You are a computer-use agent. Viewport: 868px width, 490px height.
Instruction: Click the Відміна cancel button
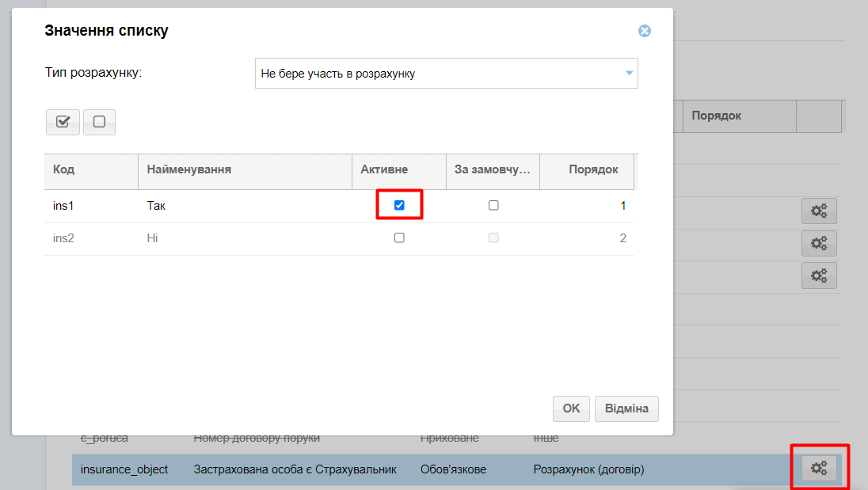626,408
